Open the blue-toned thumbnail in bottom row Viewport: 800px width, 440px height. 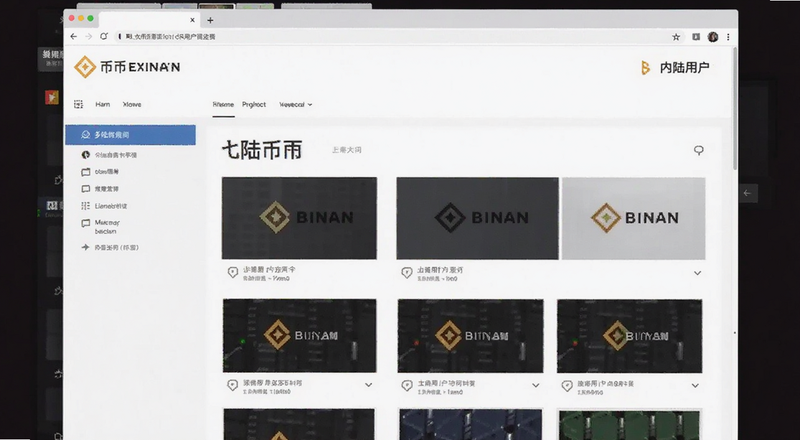click(x=470, y=424)
